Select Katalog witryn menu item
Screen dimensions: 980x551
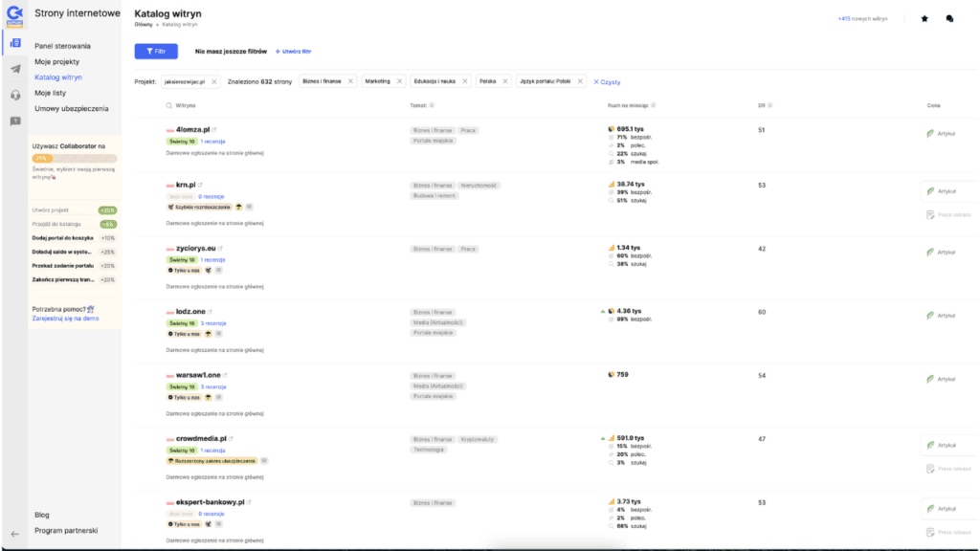(58, 77)
